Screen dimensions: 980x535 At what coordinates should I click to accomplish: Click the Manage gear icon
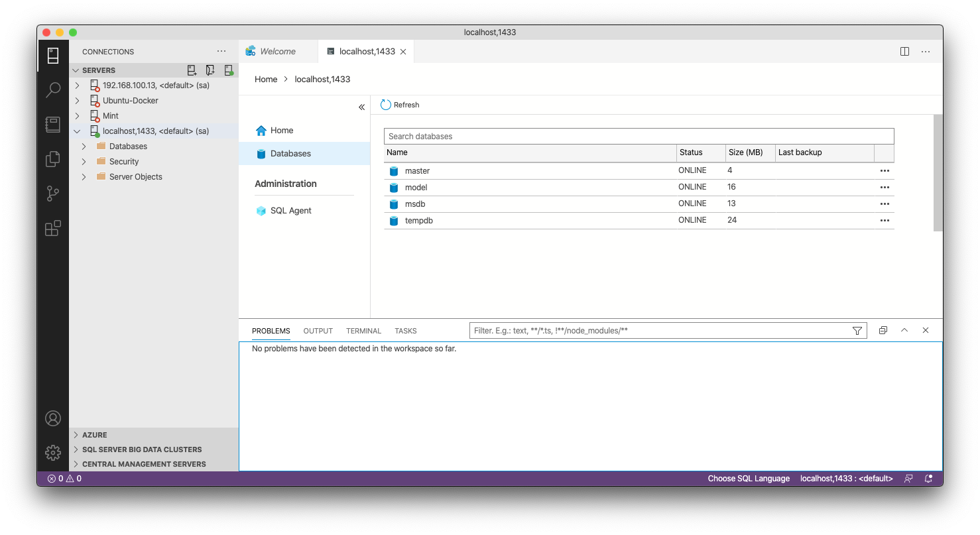(x=53, y=453)
